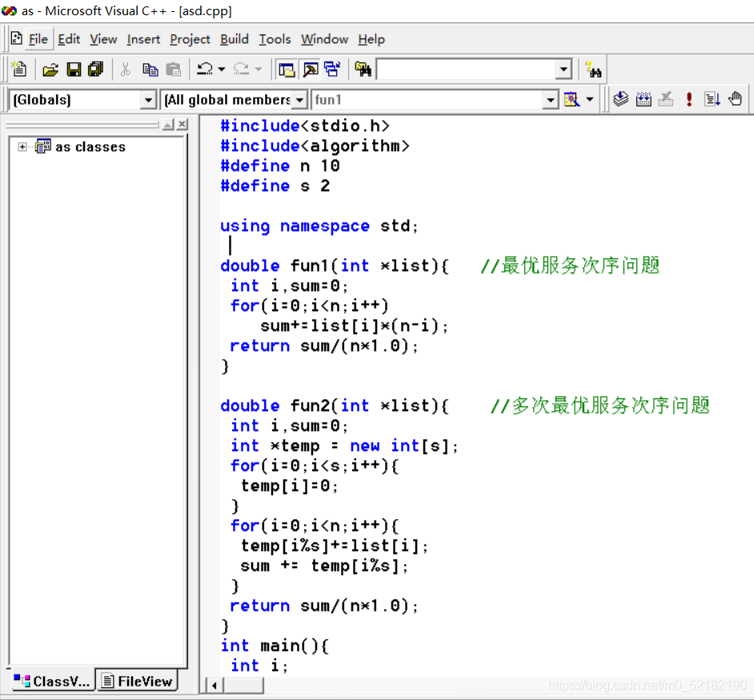The height and width of the screenshot is (700, 754).
Task: Open the Window menu
Action: point(325,39)
